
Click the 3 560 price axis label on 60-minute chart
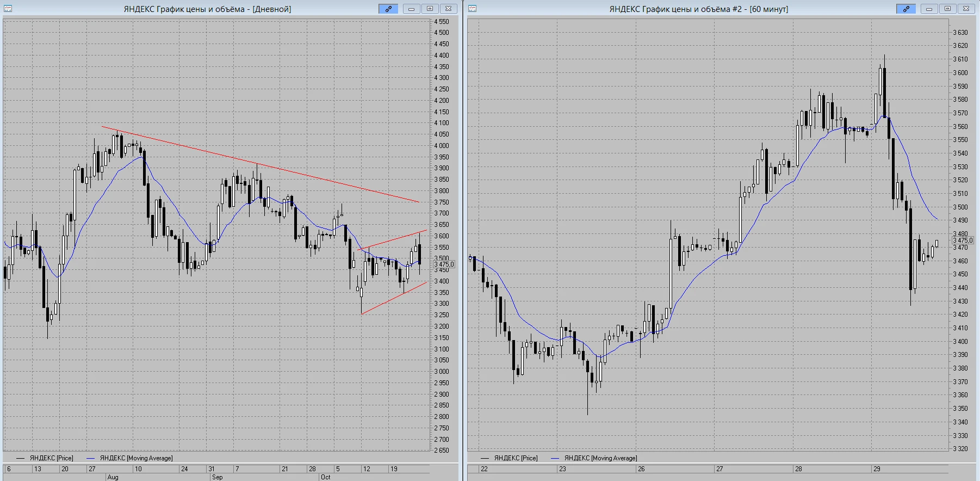pos(960,126)
